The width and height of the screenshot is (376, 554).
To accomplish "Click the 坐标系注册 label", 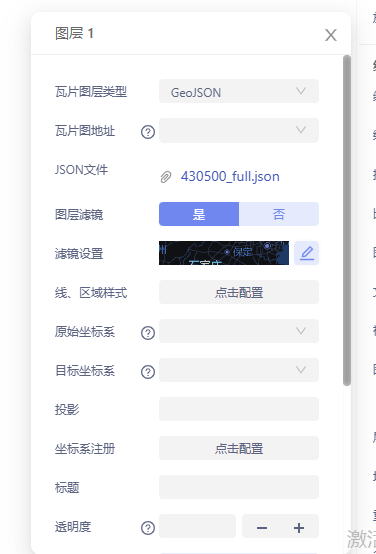I will click(85, 449).
